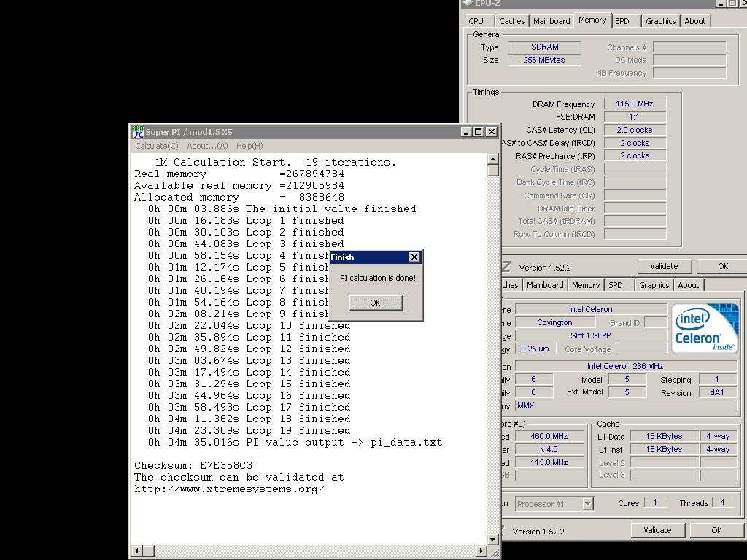The width and height of the screenshot is (747, 560).
Task: Open SPD tab in top CPU-Z window
Action: (622, 21)
